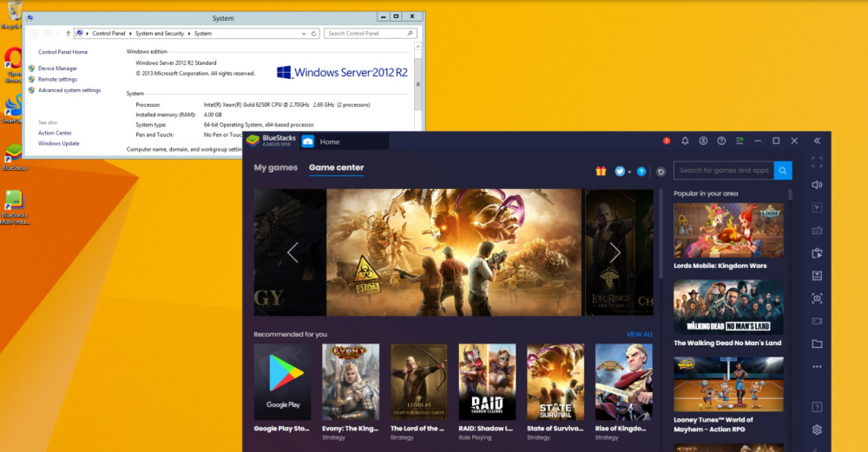Open RAID: Shadow Legends game tile
Screen dimensions: 868x452
click(487, 382)
